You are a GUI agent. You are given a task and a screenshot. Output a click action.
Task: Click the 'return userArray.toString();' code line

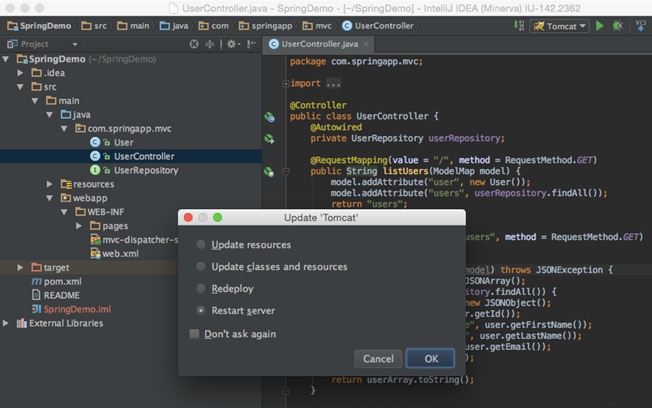(403, 380)
